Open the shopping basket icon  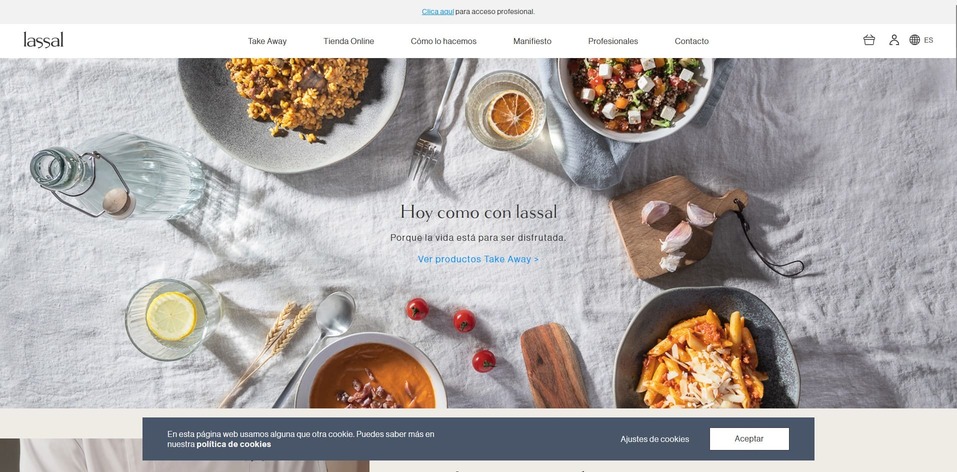pos(869,40)
